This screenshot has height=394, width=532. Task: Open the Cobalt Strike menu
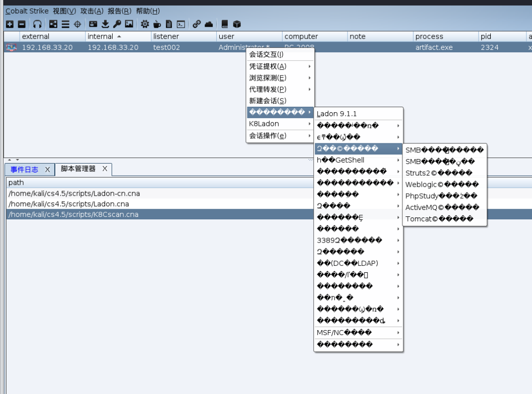point(27,11)
